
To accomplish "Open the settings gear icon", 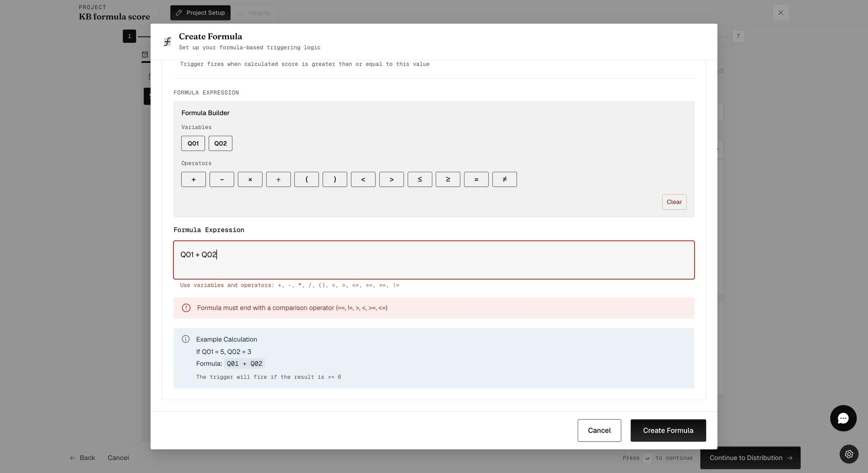I will tap(849, 454).
